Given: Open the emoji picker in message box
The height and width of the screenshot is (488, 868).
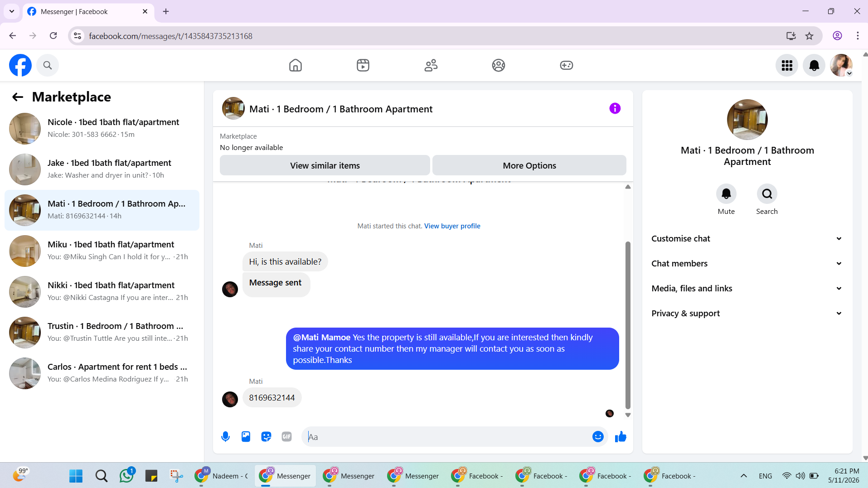Looking at the screenshot, I should tap(598, 437).
